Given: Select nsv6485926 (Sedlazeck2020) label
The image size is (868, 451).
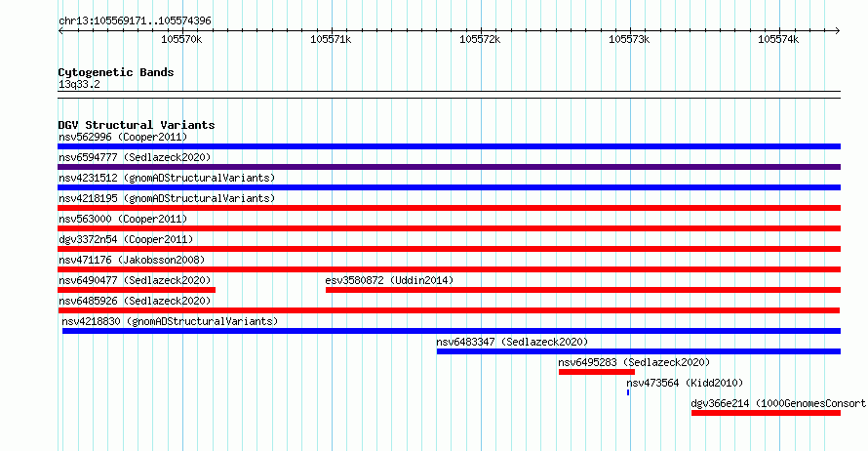Looking at the screenshot, I should pos(135,301).
